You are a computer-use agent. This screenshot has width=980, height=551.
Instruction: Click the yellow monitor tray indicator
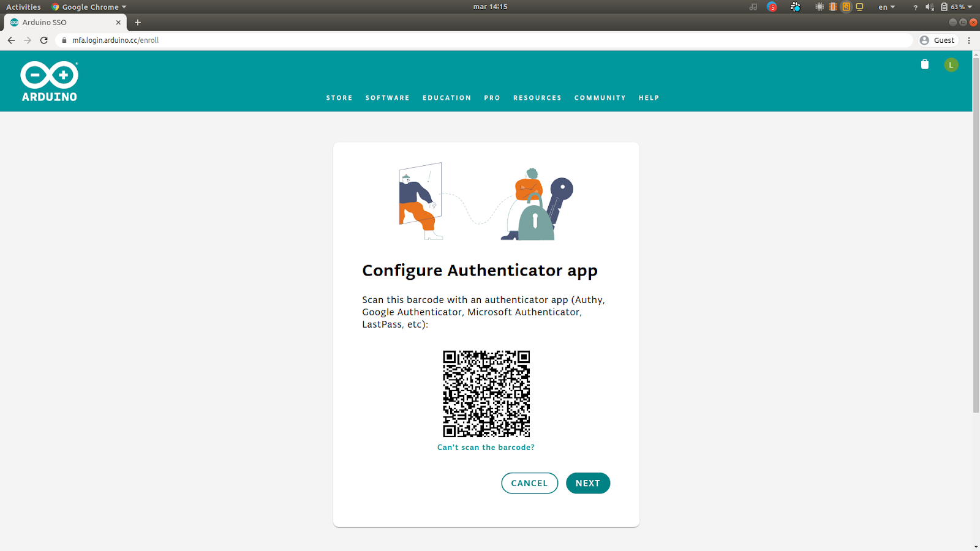tap(859, 7)
